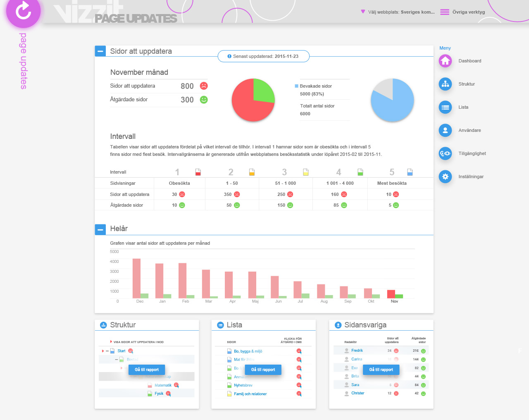Select Struktur in the Meny
This screenshot has height=420, width=529.
[467, 84]
